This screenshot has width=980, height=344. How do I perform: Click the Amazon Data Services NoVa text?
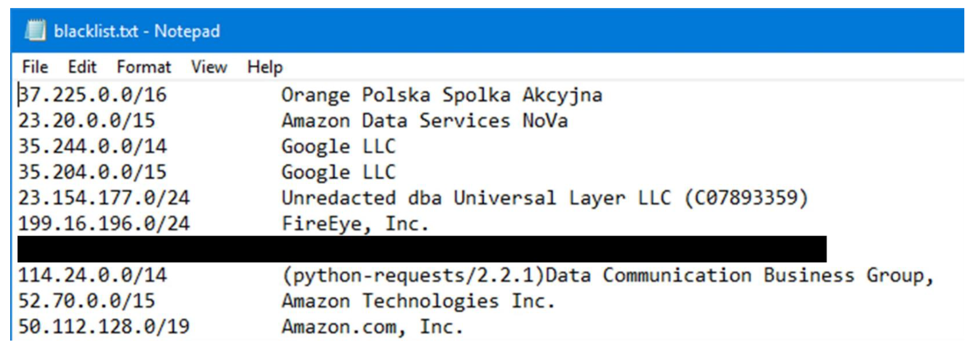click(425, 120)
